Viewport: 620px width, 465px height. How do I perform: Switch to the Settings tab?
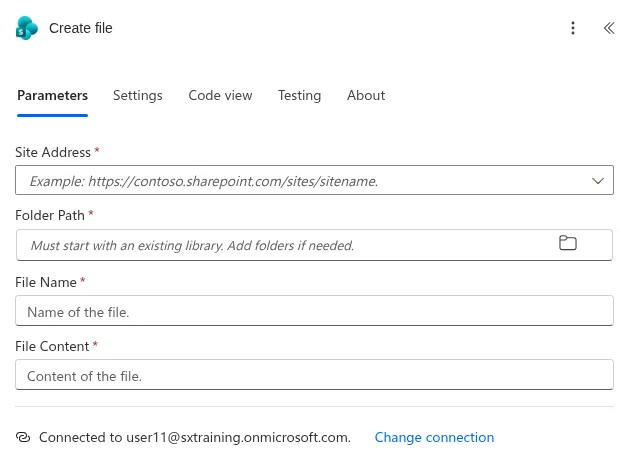(x=138, y=95)
